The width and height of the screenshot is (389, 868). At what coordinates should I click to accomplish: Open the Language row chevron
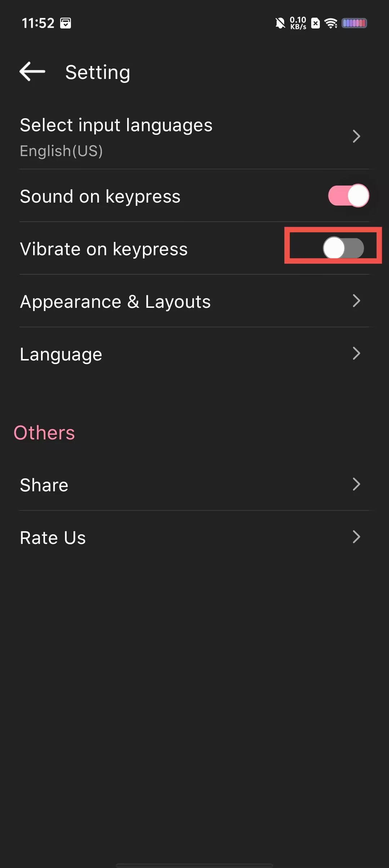(356, 353)
